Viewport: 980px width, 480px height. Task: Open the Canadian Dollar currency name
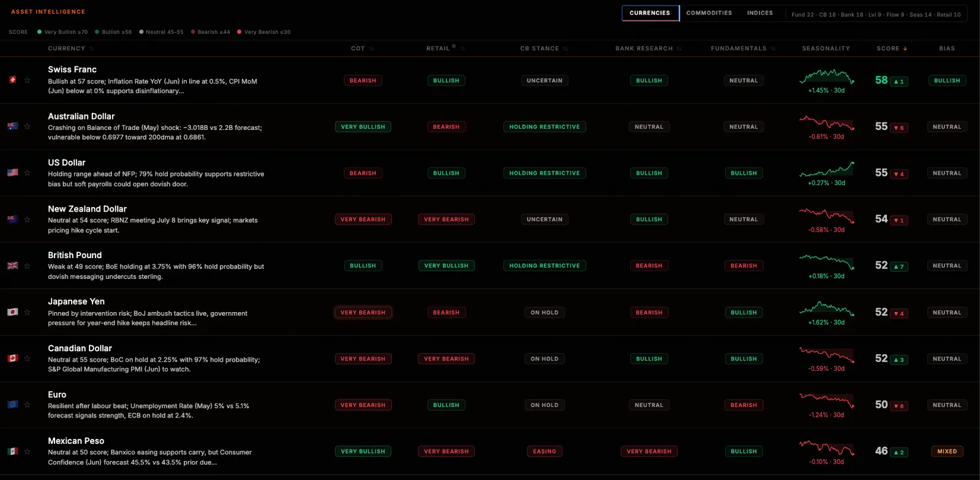point(80,348)
